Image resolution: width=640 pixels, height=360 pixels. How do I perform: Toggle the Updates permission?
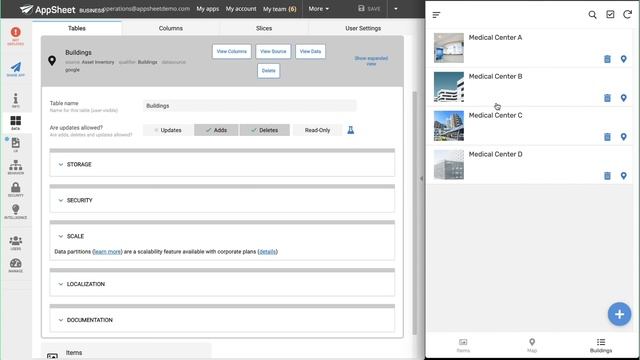click(x=168, y=130)
